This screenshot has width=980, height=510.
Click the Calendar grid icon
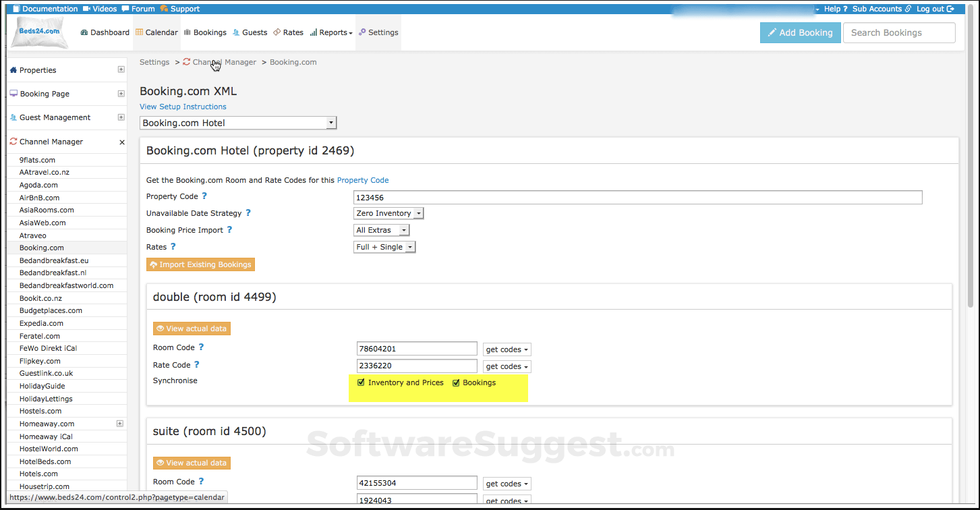[139, 32]
